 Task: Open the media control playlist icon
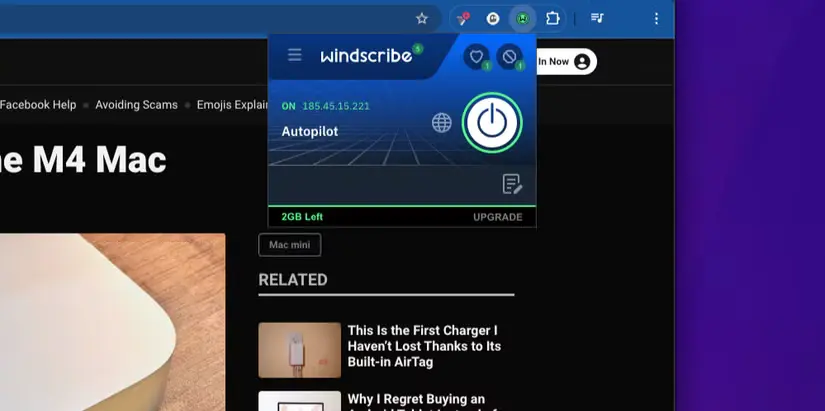(x=597, y=18)
